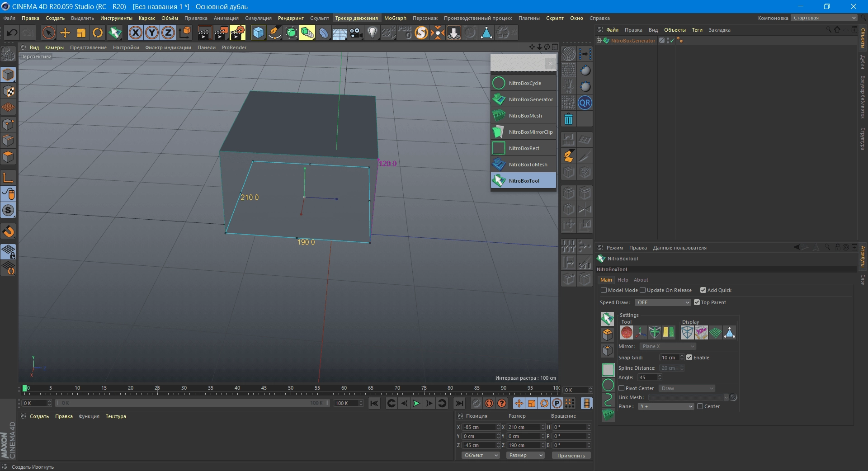Select the Live Selection tool icon
The height and width of the screenshot is (471, 868).
(x=48, y=33)
